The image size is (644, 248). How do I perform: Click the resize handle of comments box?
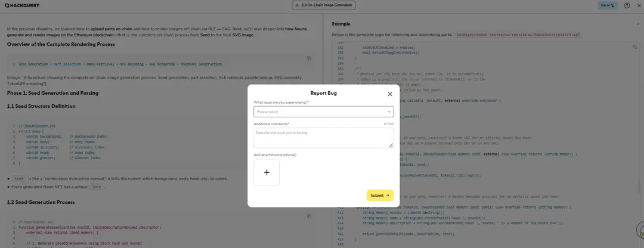[391, 145]
